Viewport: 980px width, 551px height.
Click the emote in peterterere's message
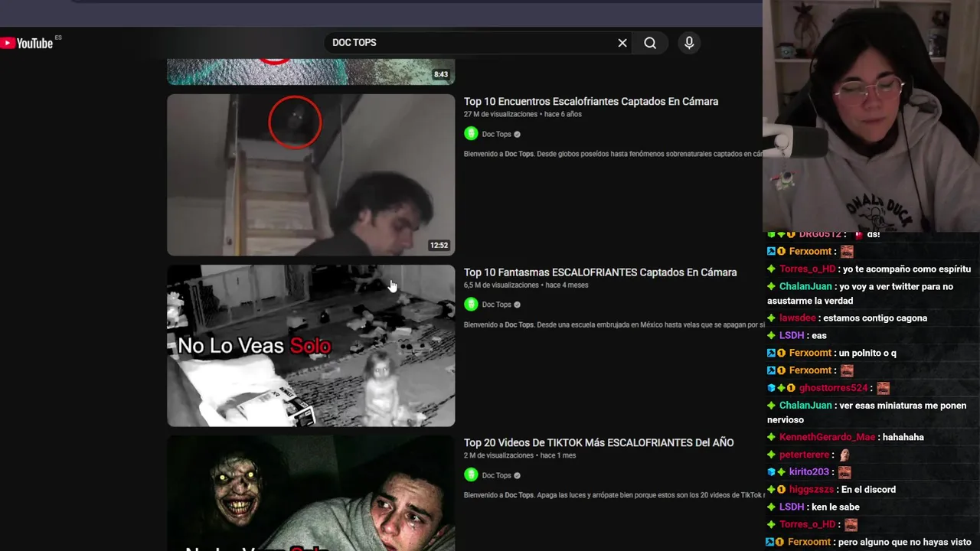[x=844, y=455]
